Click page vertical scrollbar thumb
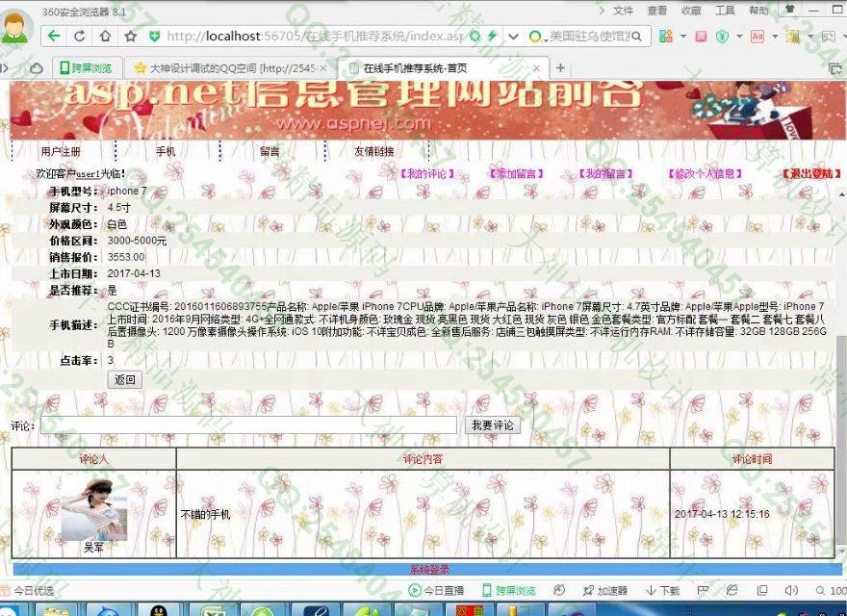Screen dimensions: 847x616 coord(841,439)
